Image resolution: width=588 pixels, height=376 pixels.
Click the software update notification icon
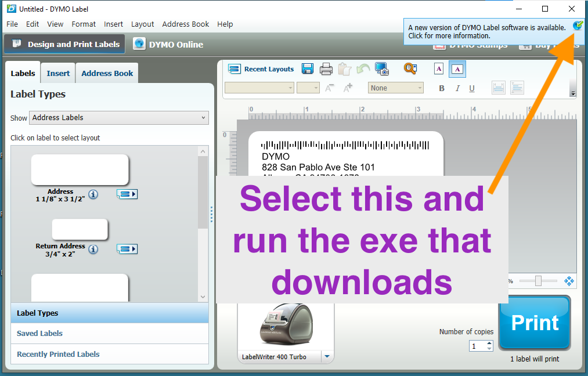[578, 26]
